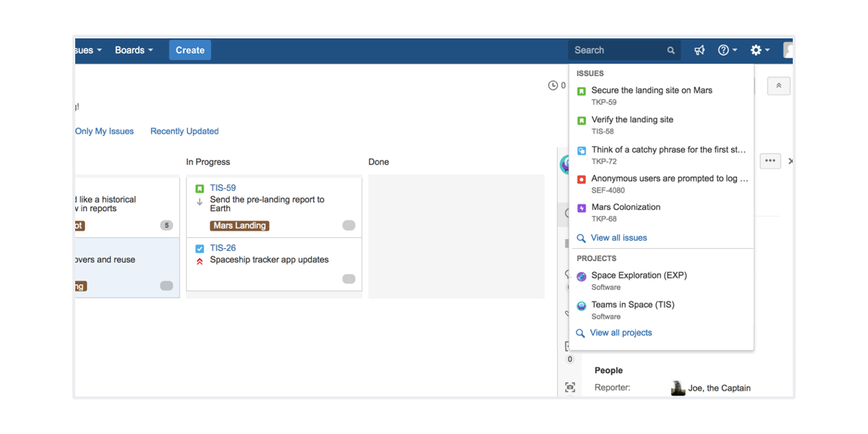The image size is (868, 434).
Task: Click red bug icon for SEF-4080
Action: pos(582,179)
